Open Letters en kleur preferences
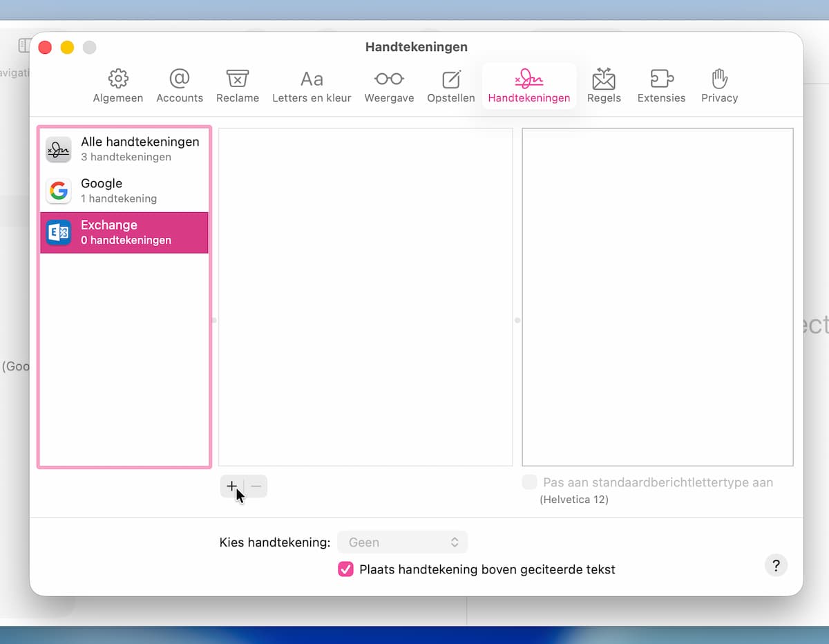This screenshot has width=829, height=644. point(312,86)
